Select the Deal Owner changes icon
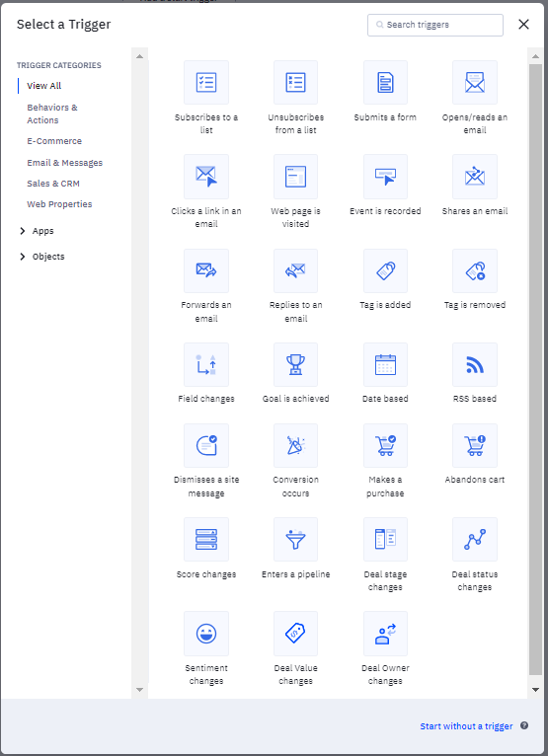 [x=385, y=634]
